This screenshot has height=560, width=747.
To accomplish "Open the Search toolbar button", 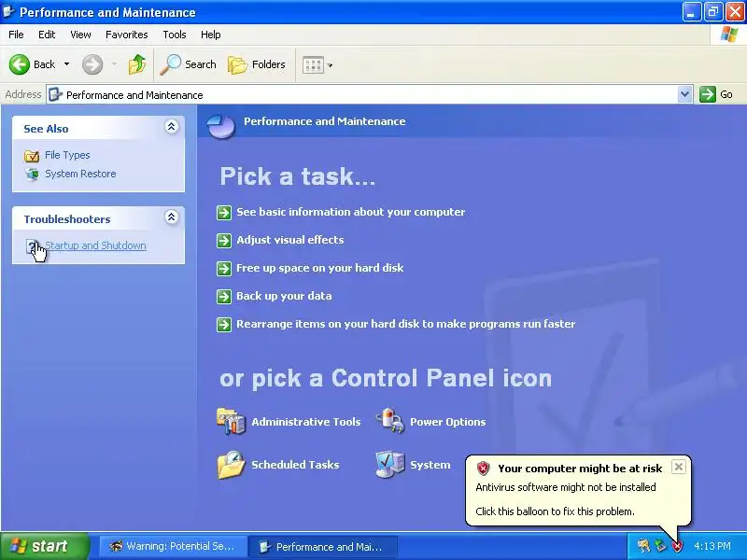I will [x=189, y=64].
